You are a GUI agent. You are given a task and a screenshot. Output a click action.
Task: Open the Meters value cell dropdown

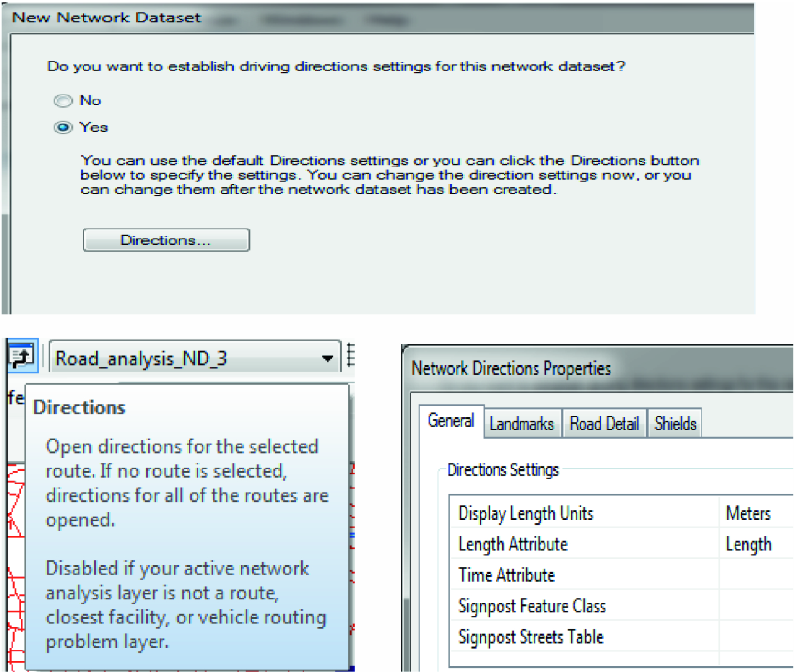[x=755, y=513]
